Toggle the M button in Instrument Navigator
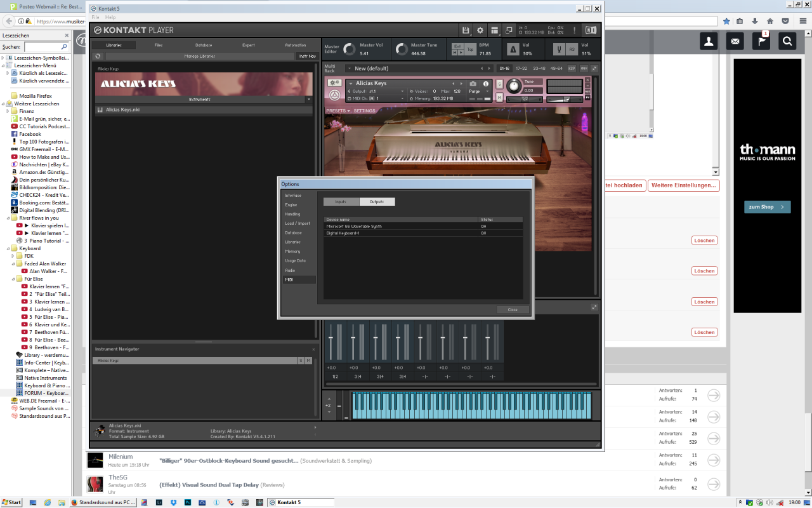This screenshot has height=508, width=812. coord(309,361)
